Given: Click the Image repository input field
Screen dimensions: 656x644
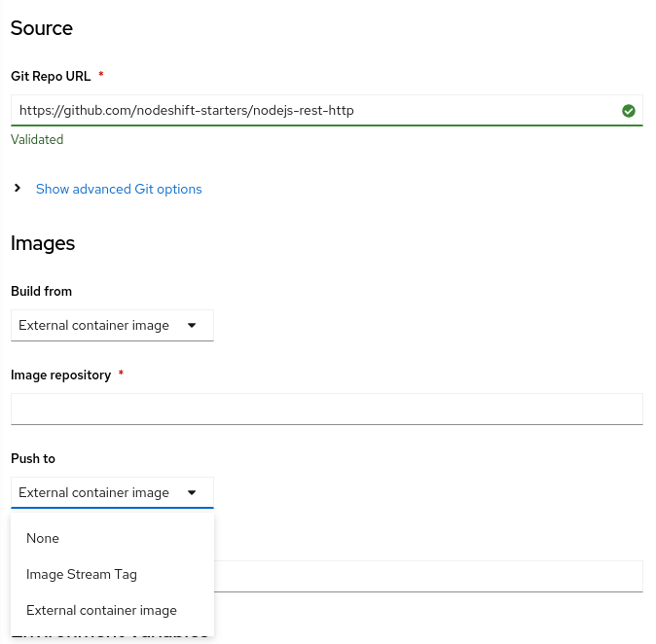Looking at the screenshot, I should [x=326, y=409].
